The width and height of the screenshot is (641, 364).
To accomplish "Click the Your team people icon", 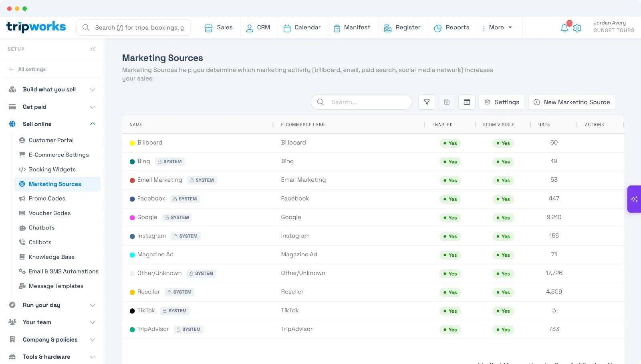I will 12,322.
